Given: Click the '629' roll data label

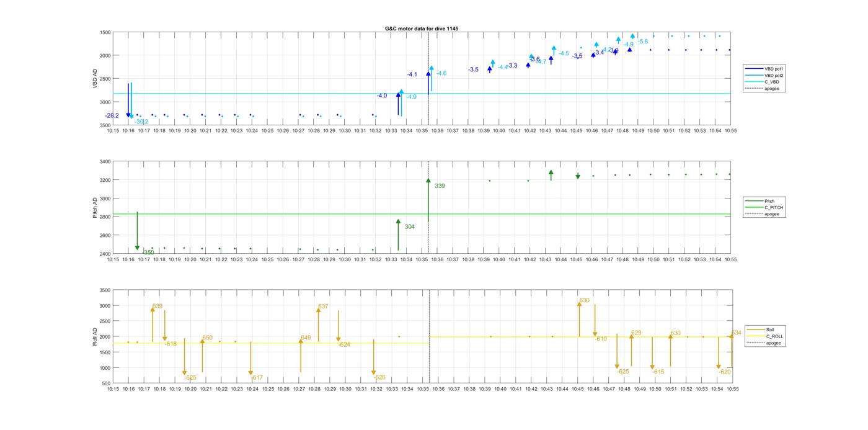Looking at the screenshot, I should (636, 333).
